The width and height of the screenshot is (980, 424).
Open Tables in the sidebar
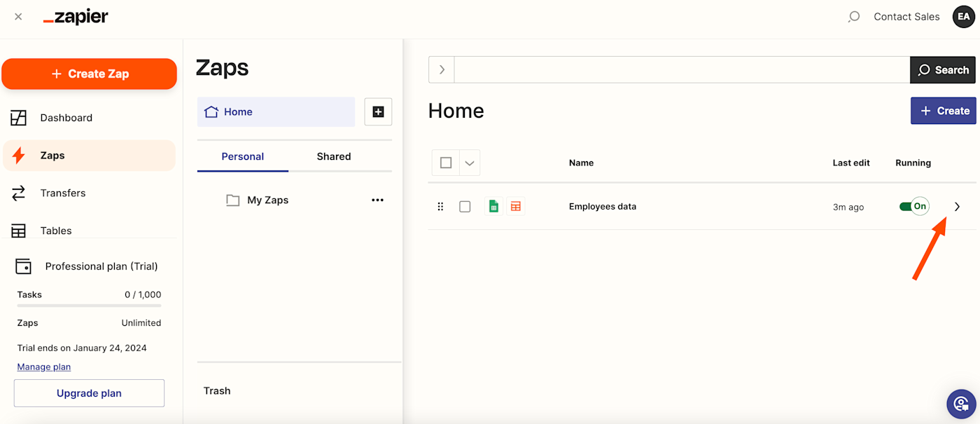click(x=89, y=231)
